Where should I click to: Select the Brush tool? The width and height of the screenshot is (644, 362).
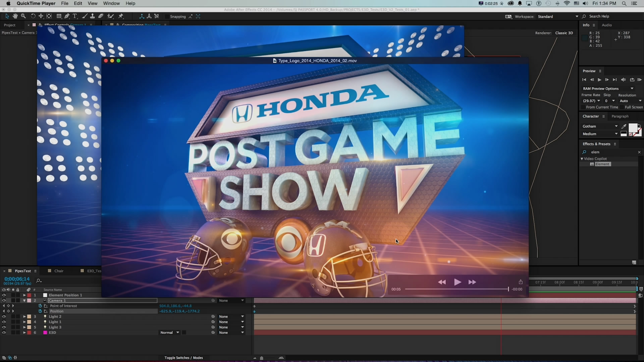[85, 16]
